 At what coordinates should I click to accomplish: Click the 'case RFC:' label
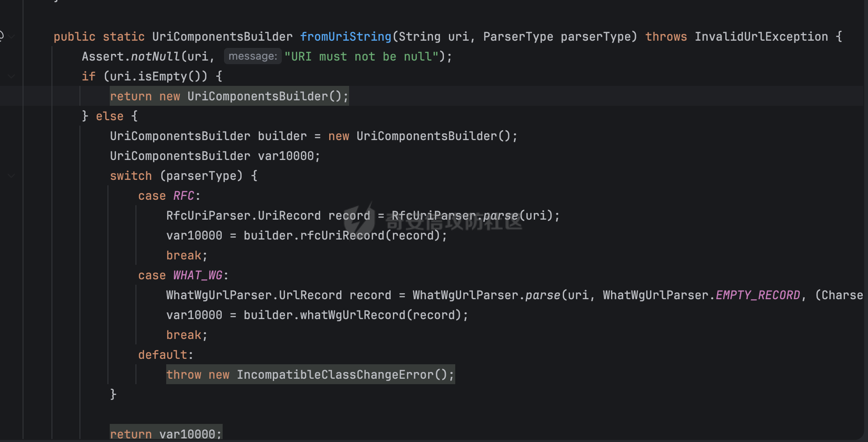tap(169, 196)
